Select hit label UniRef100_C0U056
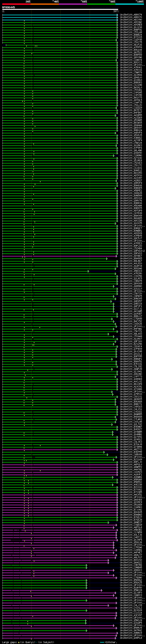Screen dimensions: 146x644 pos(131,276)
